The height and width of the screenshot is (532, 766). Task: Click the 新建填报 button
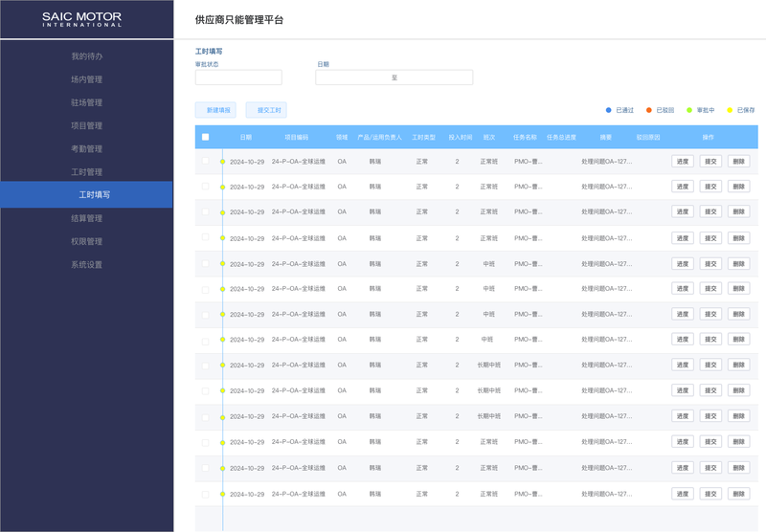point(216,110)
